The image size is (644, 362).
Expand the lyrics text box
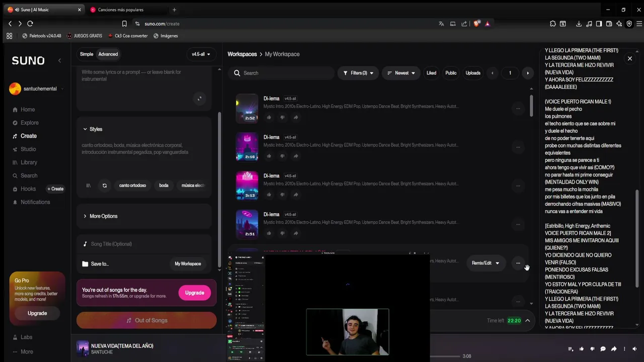point(200,99)
